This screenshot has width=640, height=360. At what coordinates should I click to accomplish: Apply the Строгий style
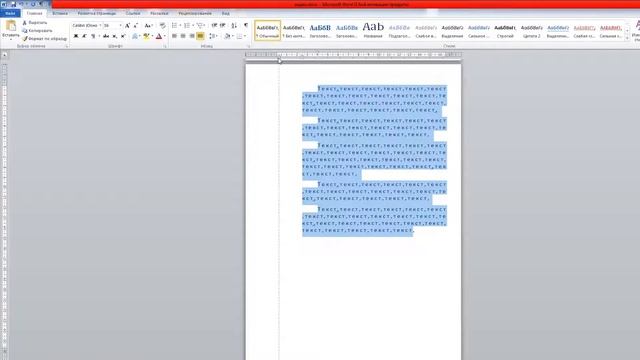click(505, 30)
